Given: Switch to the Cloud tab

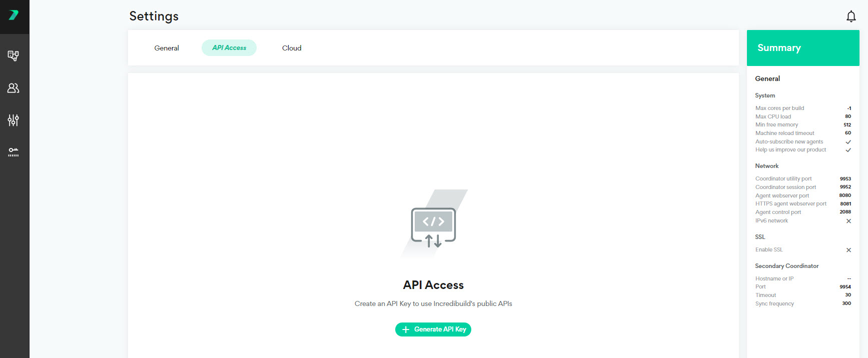Looking at the screenshot, I should point(292,48).
